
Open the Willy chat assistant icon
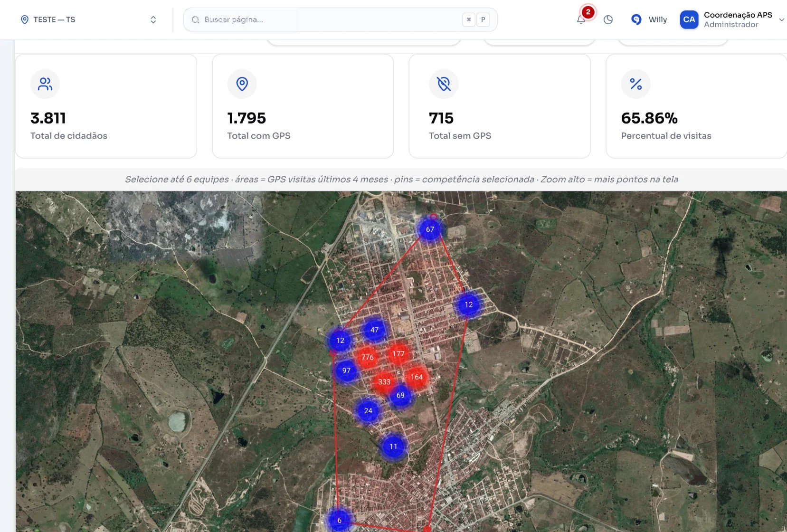click(636, 19)
